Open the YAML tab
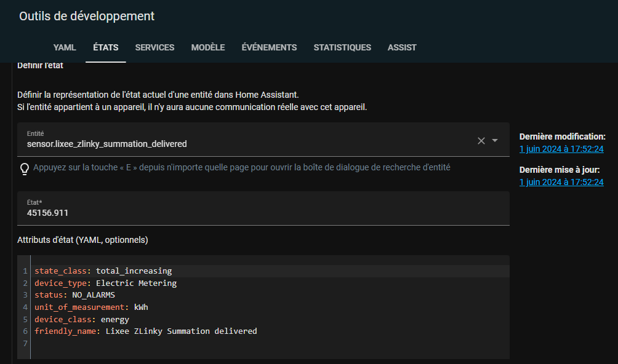618x364 pixels. (x=65, y=47)
